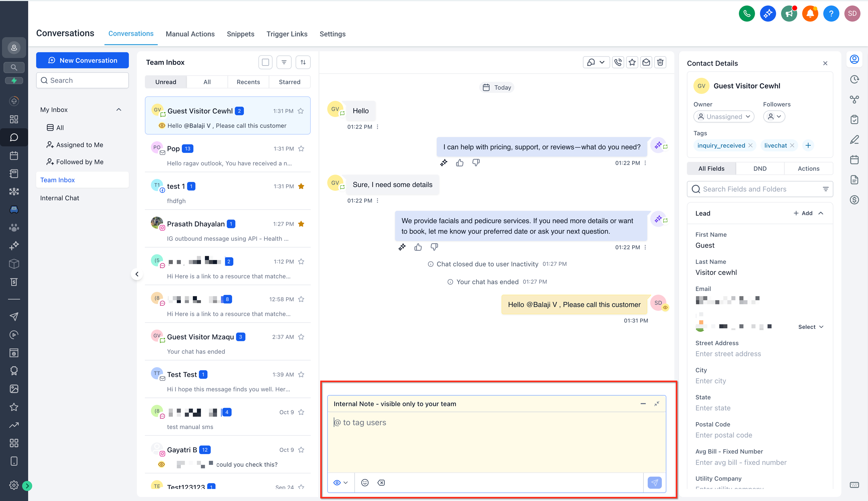Viewport: 868px width, 501px height.
Task: Switch to the Snippets tab
Action: [x=240, y=34]
